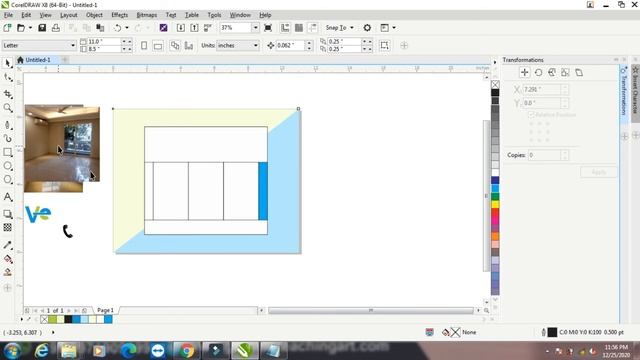640x360 pixels.
Task: Select the Interactive Fill tool
Action: pyautogui.click(x=8, y=259)
